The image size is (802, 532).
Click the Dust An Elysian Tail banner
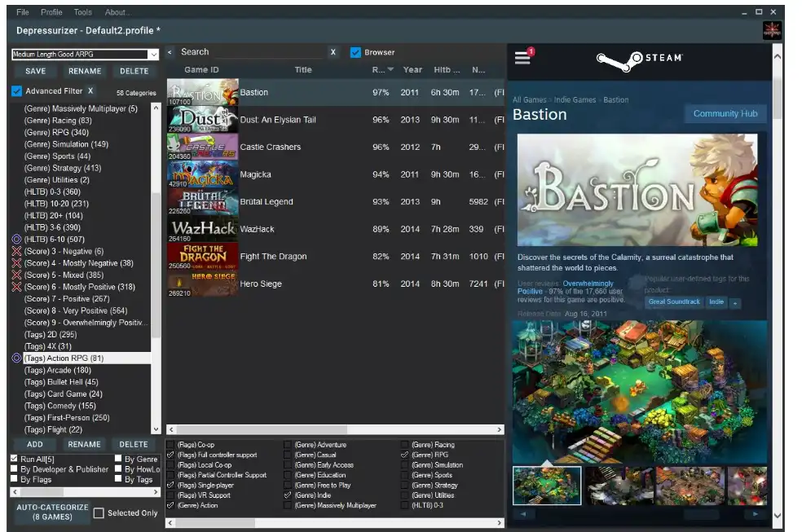[203, 120]
